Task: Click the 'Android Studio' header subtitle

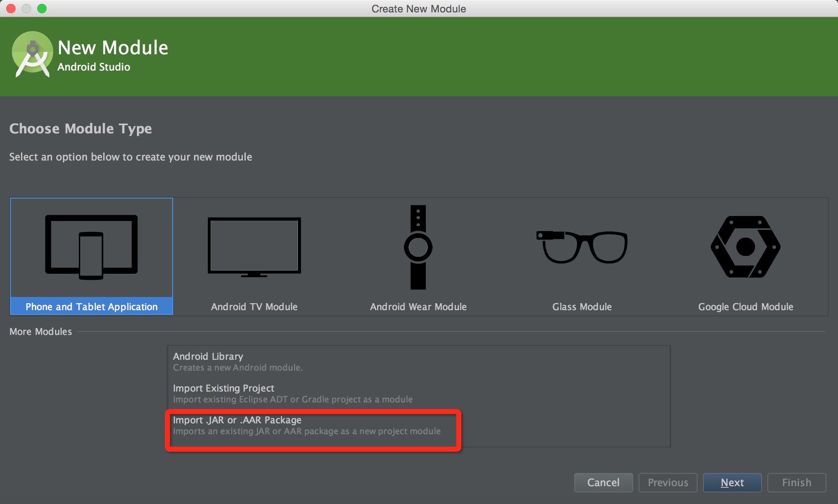Action: pos(94,67)
